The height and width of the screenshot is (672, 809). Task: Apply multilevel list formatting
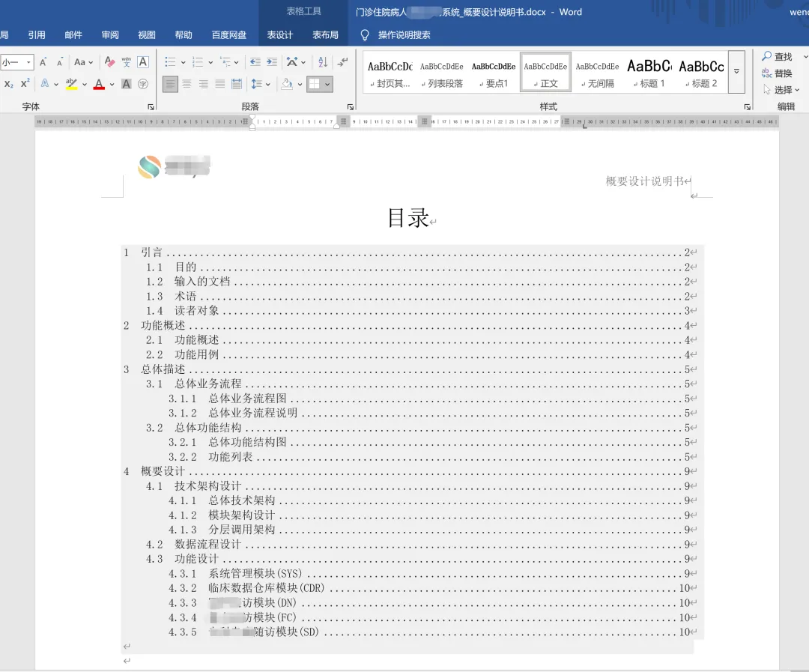tap(225, 62)
